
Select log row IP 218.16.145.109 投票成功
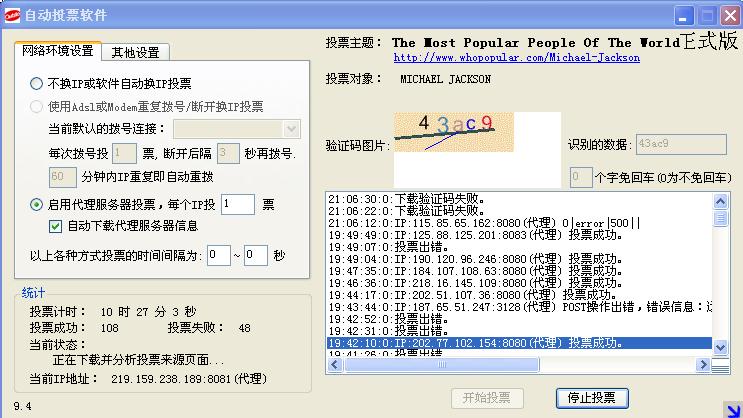pyautogui.click(x=519, y=283)
